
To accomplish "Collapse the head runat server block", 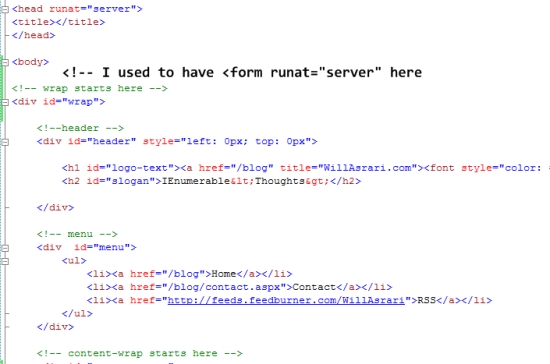I will pos(5,9).
